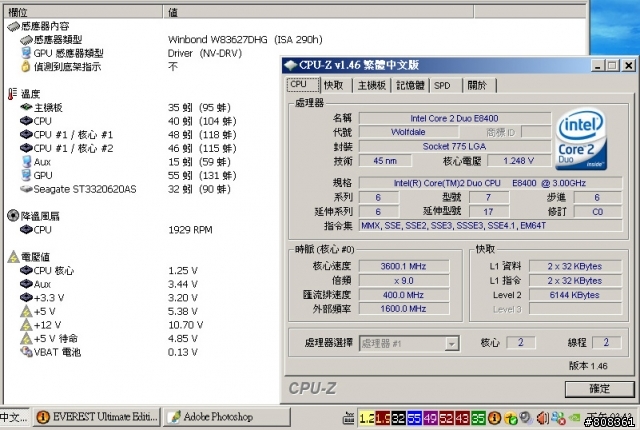Click the chip icon beside 感應器內容
The height and width of the screenshot is (430, 640).
13,27
